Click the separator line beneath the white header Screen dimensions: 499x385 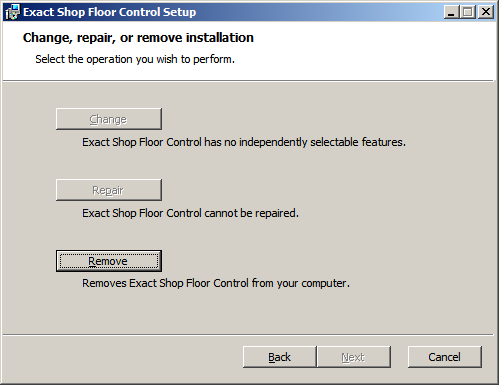[248, 81]
